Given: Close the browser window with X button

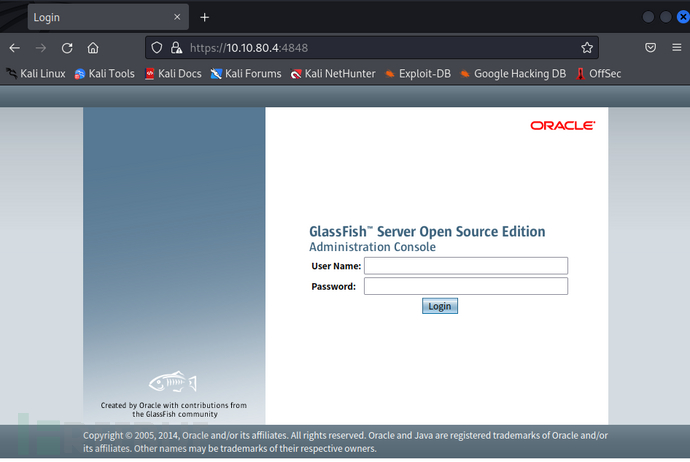Looking at the screenshot, I should click(683, 17).
